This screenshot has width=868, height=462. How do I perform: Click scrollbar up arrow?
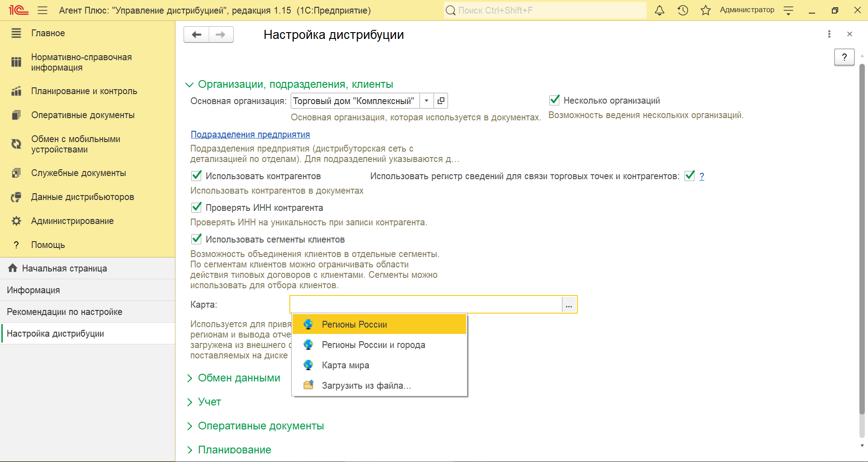[862, 56]
